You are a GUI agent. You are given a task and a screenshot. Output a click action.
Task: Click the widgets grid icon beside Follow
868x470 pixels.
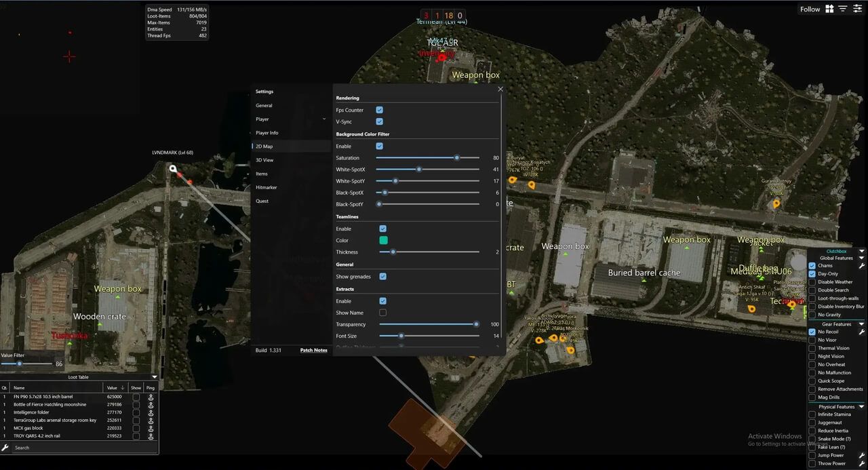click(829, 9)
